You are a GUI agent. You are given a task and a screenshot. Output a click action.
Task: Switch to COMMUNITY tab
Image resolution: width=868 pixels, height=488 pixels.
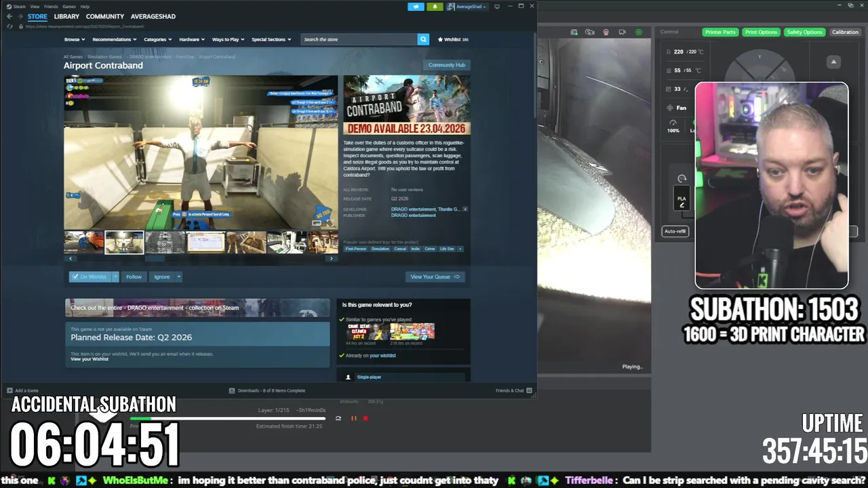(x=105, y=16)
